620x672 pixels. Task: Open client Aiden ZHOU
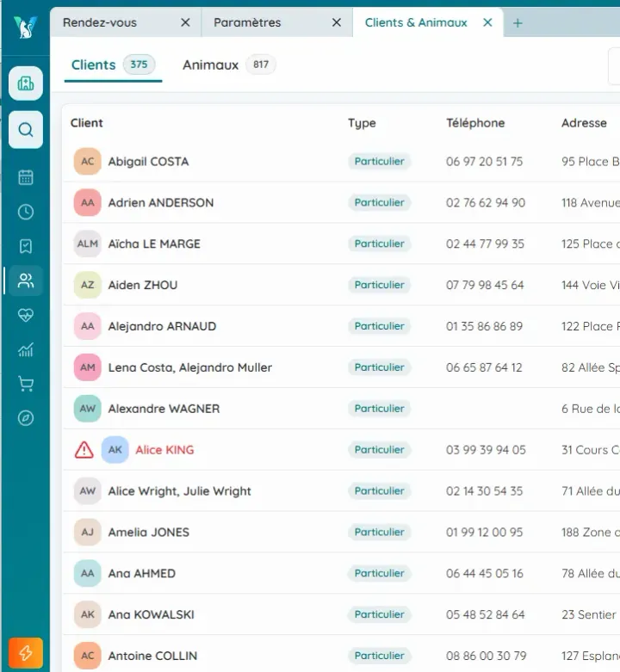point(143,285)
